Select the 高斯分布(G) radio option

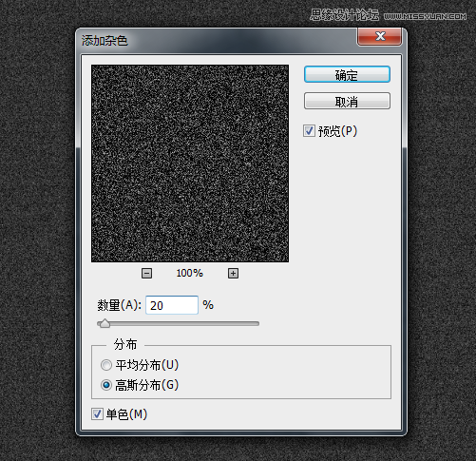[106, 385]
